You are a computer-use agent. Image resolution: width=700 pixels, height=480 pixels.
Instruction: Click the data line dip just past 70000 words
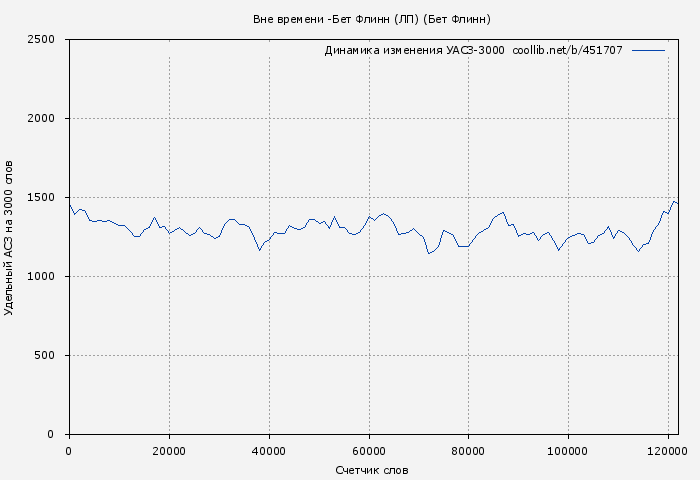point(429,253)
